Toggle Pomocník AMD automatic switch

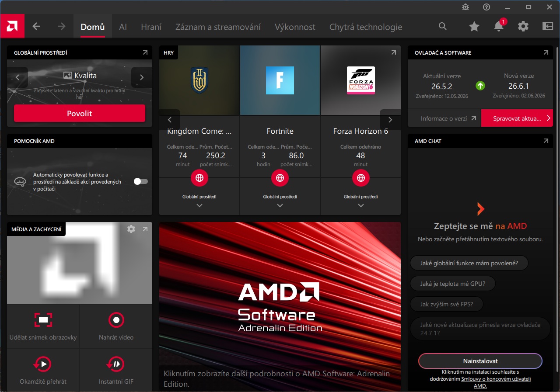click(141, 181)
